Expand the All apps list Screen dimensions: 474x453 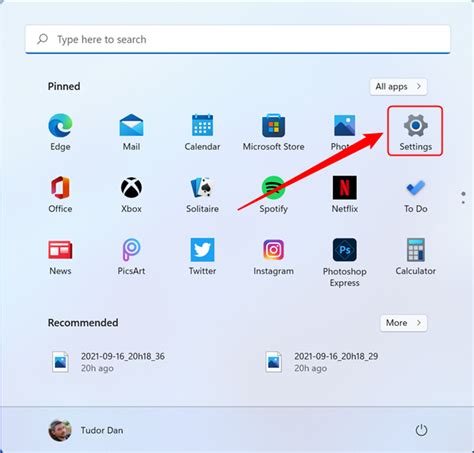coord(398,87)
